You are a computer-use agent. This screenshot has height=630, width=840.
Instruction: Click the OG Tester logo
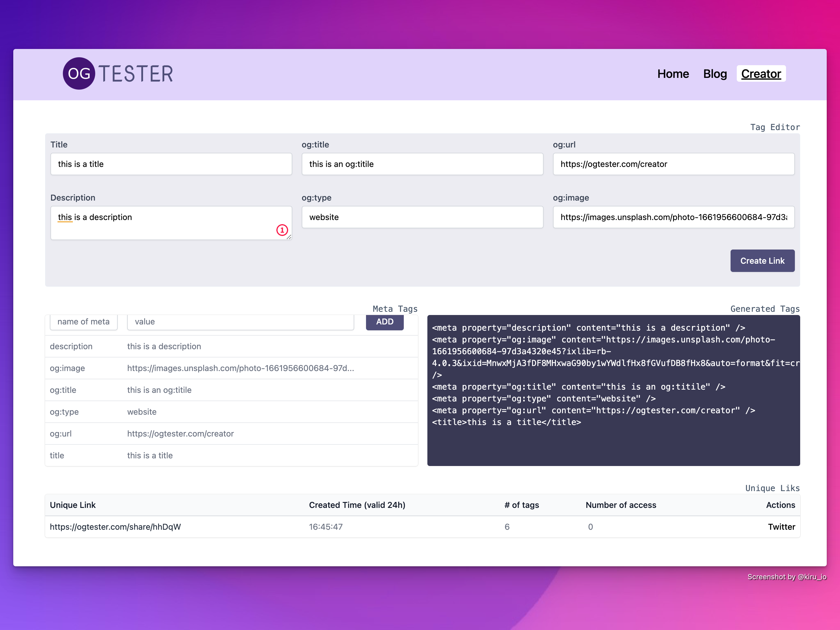coord(118,74)
